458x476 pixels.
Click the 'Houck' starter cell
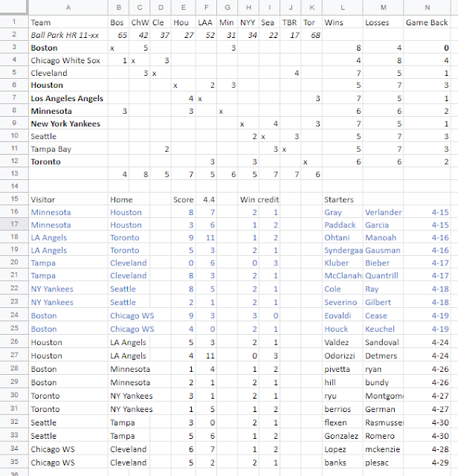tap(342, 329)
